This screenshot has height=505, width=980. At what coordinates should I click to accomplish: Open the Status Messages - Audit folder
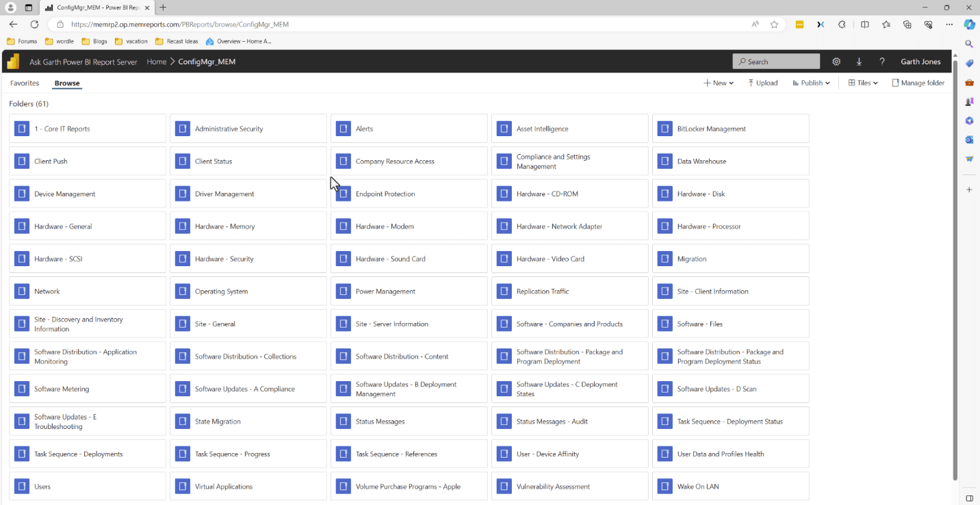(570, 422)
